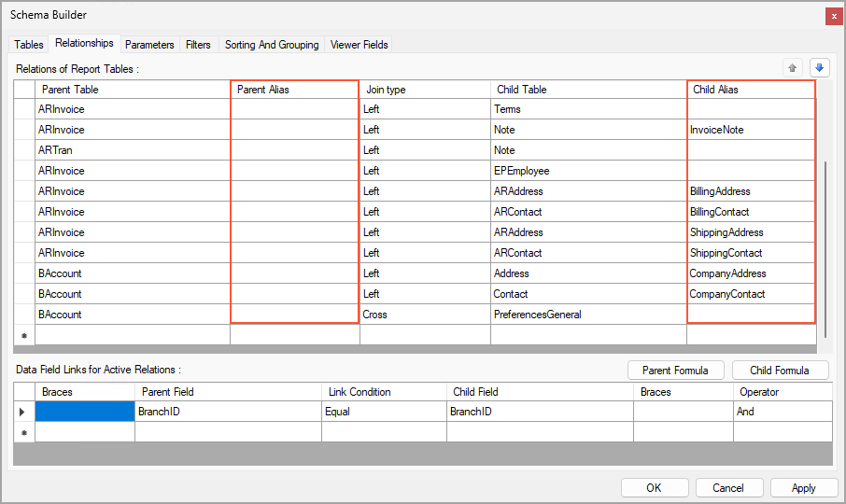This screenshot has height=504, width=846.
Task: Open the Equal link condition cell
Action: pyautogui.click(x=384, y=412)
